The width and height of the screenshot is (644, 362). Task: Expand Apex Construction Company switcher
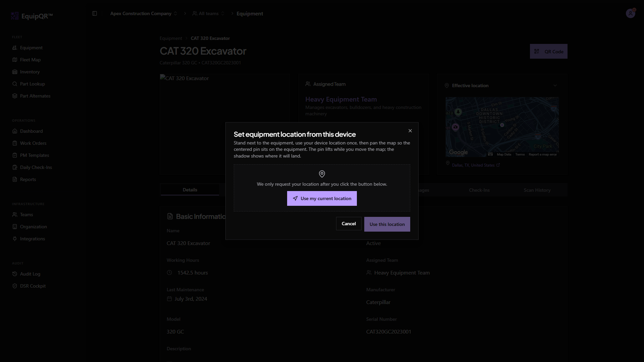pyautogui.click(x=144, y=13)
